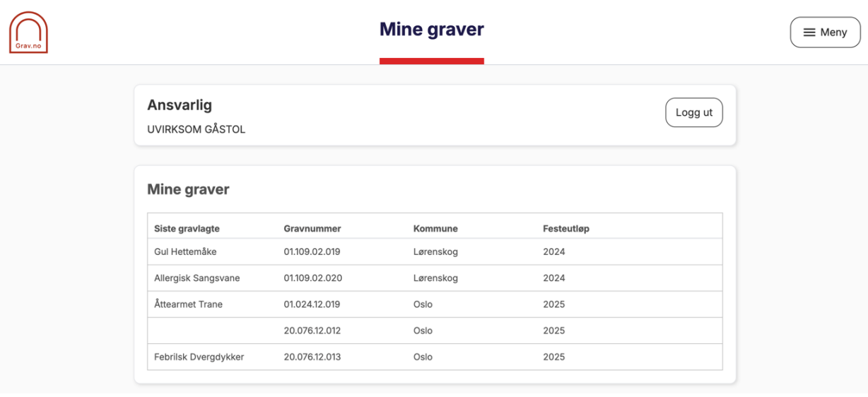Click the Grav.no logo
This screenshot has width=868, height=397.
[28, 32]
